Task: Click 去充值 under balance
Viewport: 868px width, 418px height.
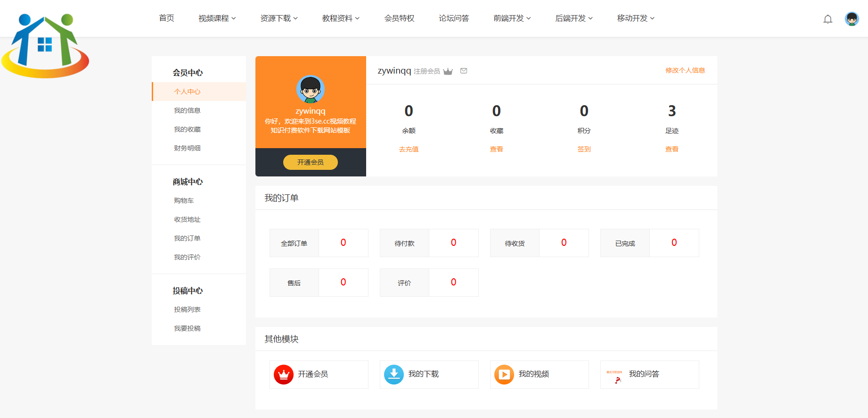Action: pyautogui.click(x=409, y=149)
